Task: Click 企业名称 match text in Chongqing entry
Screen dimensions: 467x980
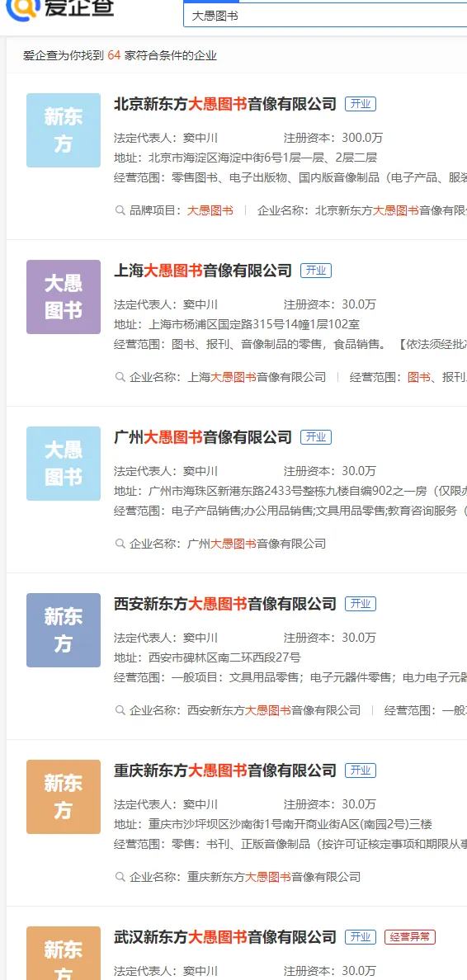Action: (274, 877)
